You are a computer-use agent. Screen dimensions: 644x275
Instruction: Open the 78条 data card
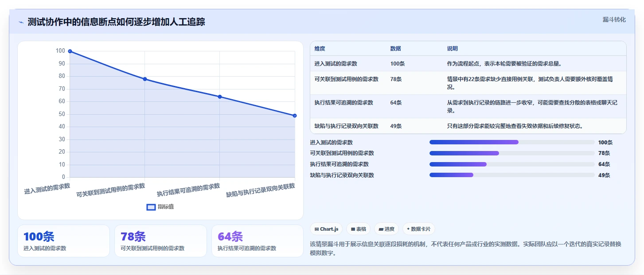pos(160,241)
